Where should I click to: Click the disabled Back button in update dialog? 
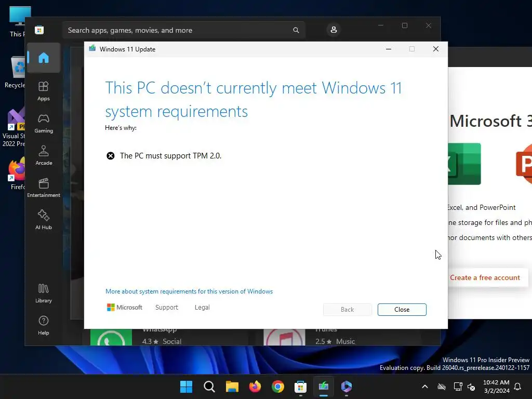(347, 310)
